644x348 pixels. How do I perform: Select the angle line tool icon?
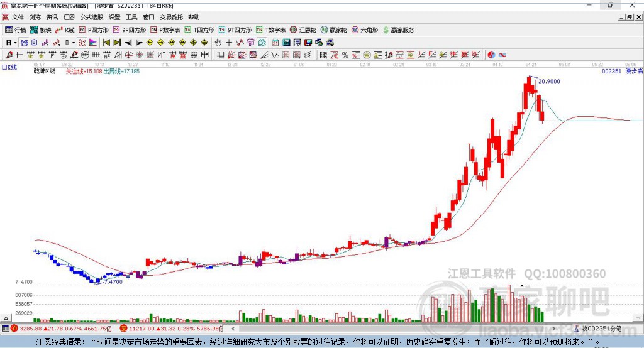(264, 55)
